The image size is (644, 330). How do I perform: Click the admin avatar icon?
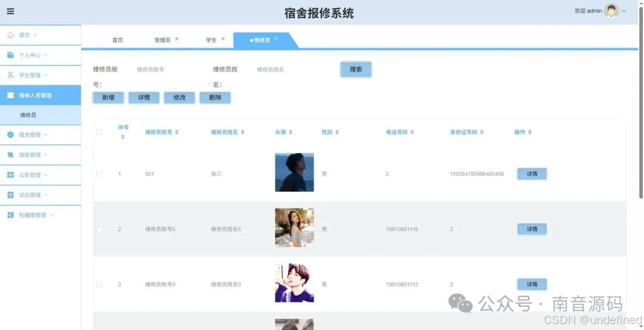click(x=611, y=11)
